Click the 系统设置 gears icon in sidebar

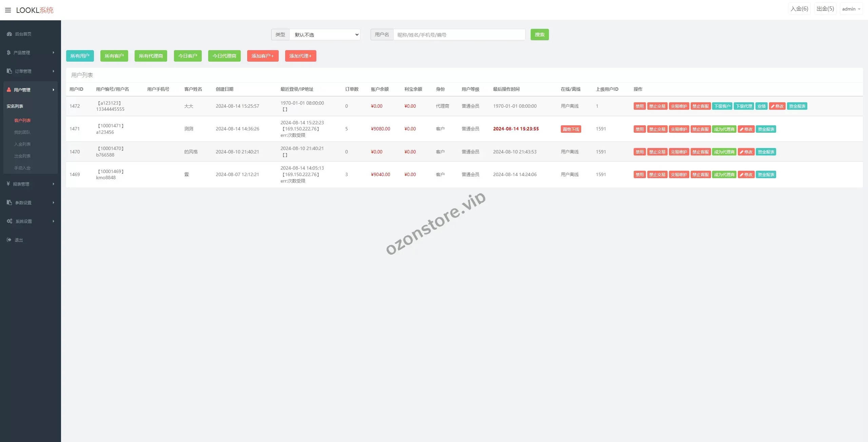[9, 221]
